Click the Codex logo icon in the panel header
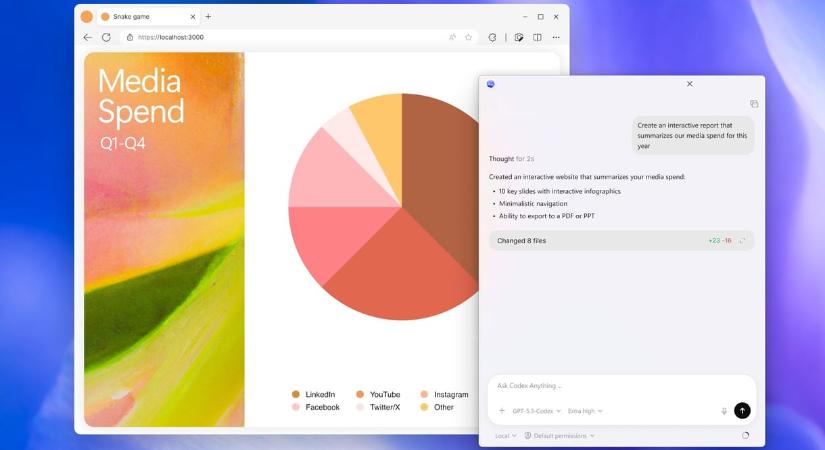The width and height of the screenshot is (825, 450). pos(491,84)
